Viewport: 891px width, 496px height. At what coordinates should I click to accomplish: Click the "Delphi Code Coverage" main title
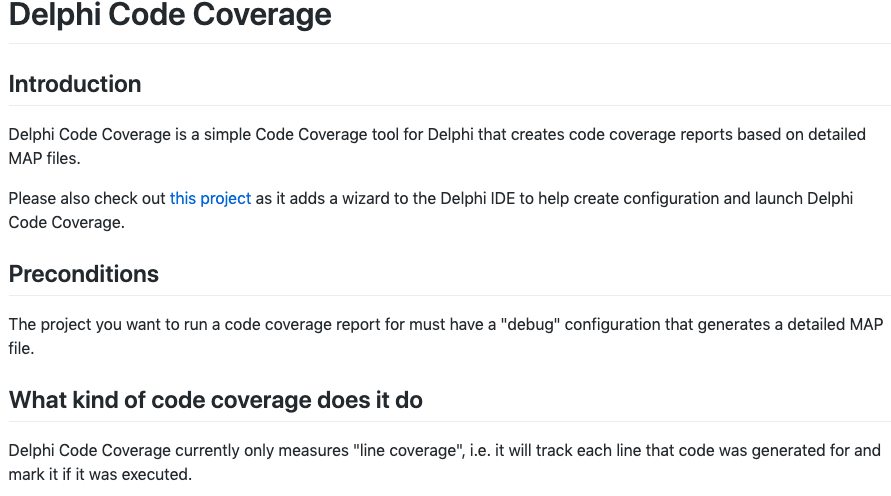coord(170,16)
